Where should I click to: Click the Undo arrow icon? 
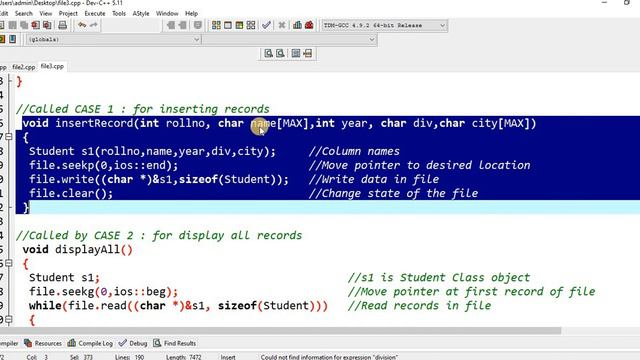click(x=82, y=25)
